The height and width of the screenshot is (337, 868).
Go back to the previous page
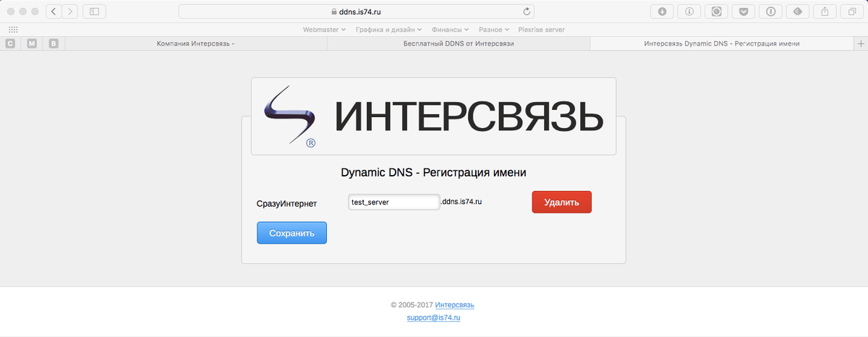click(x=54, y=12)
